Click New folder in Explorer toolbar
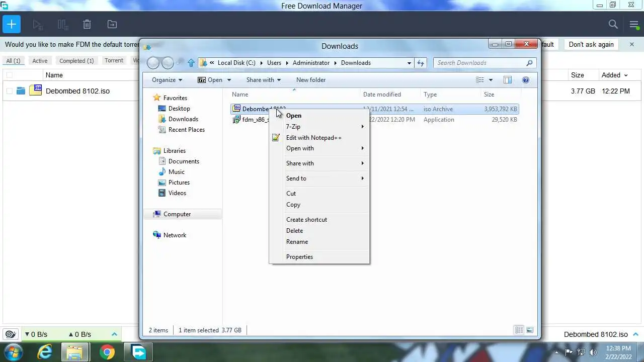The height and width of the screenshot is (362, 644). click(311, 80)
